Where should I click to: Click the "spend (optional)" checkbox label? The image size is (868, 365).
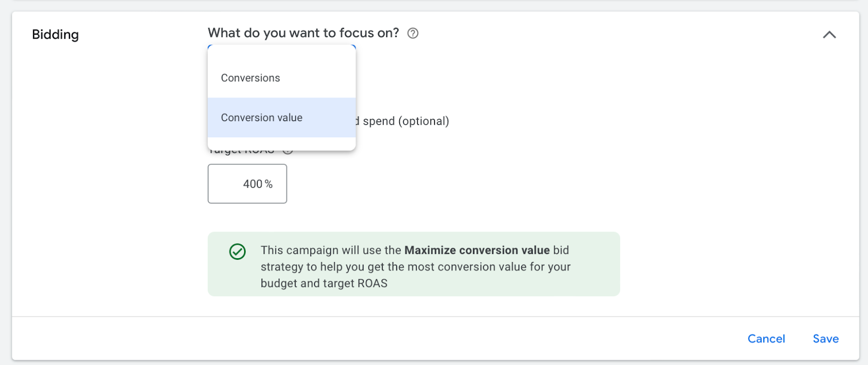pyautogui.click(x=405, y=121)
